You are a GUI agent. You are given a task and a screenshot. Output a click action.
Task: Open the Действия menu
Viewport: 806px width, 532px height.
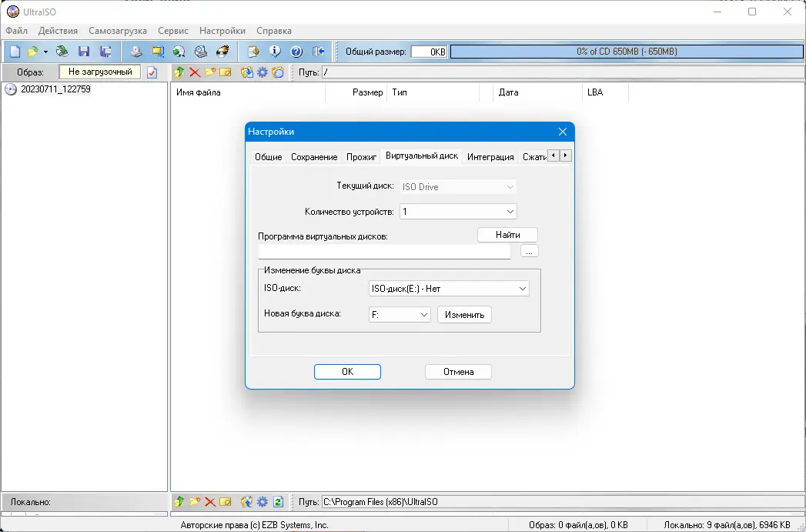click(x=58, y=31)
